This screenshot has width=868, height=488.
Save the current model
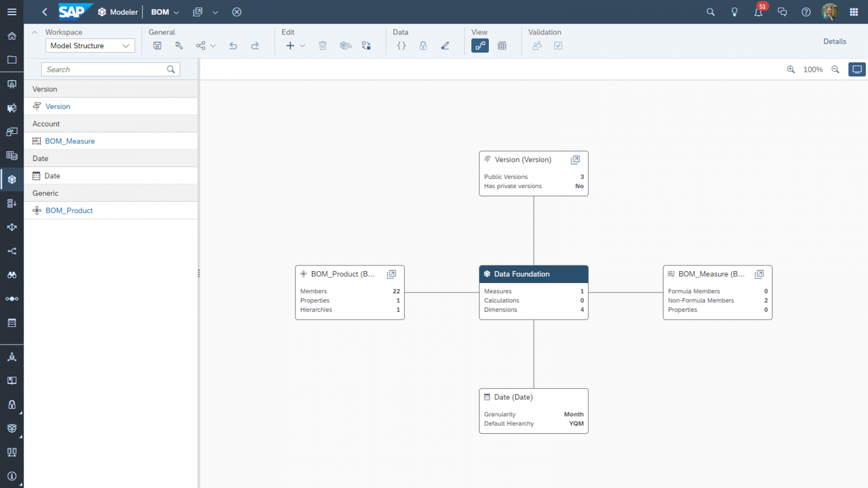157,45
